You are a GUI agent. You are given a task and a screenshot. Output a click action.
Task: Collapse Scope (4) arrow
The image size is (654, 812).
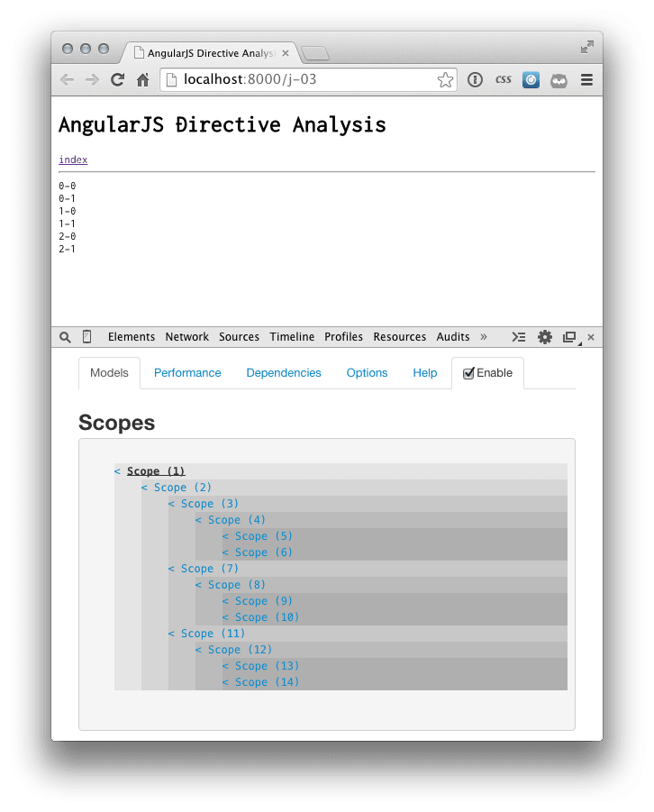click(198, 520)
